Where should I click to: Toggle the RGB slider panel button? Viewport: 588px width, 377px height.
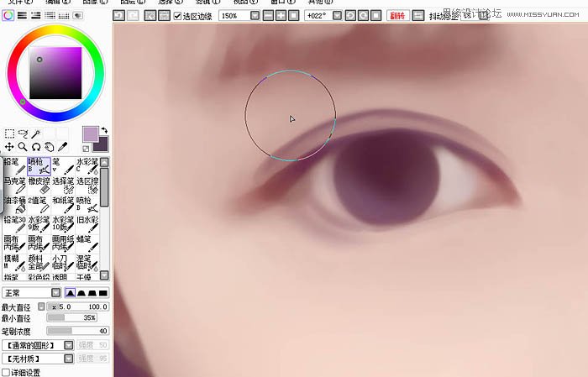pyautogui.click(x=22, y=15)
